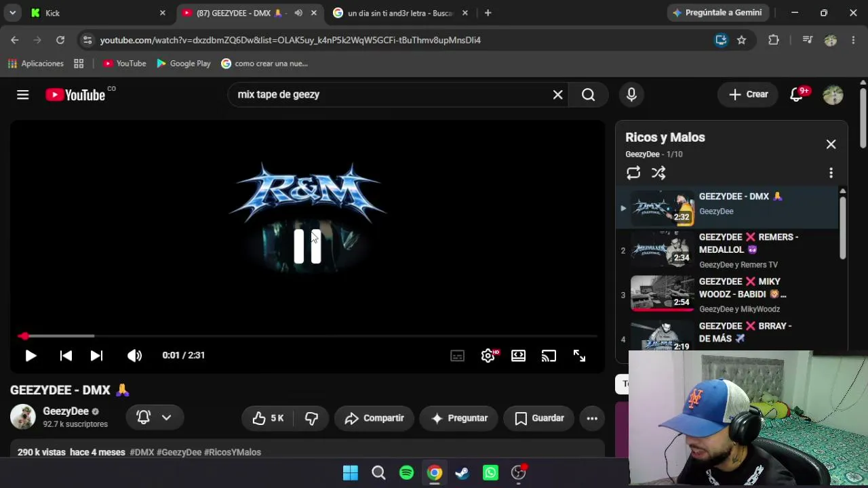Start voice search with the microphone
The width and height of the screenshot is (868, 488).
[631, 95]
